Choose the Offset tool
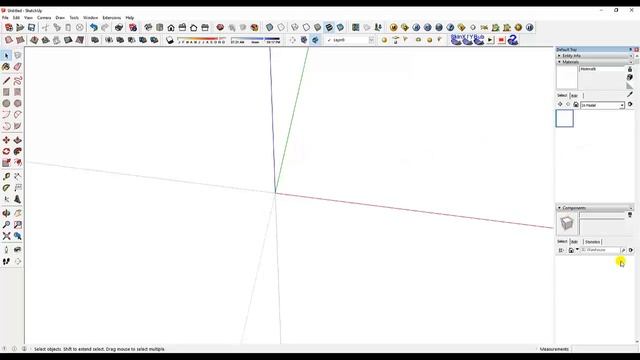This screenshot has height=360, width=640. 18,163
